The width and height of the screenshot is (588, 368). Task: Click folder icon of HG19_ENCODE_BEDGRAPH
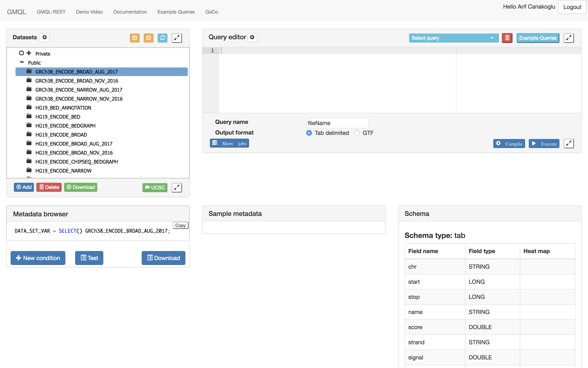tap(29, 125)
